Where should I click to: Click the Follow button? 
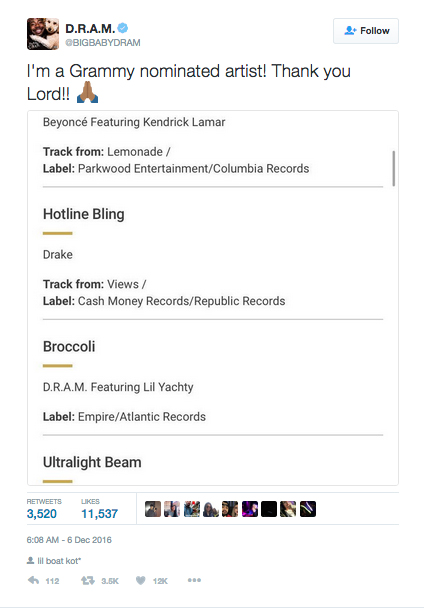click(x=366, y=31)
